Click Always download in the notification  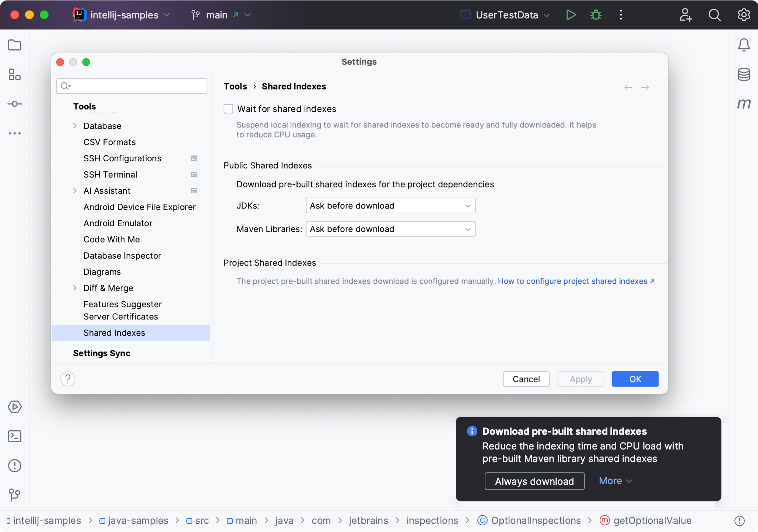(x=534, y=481)
